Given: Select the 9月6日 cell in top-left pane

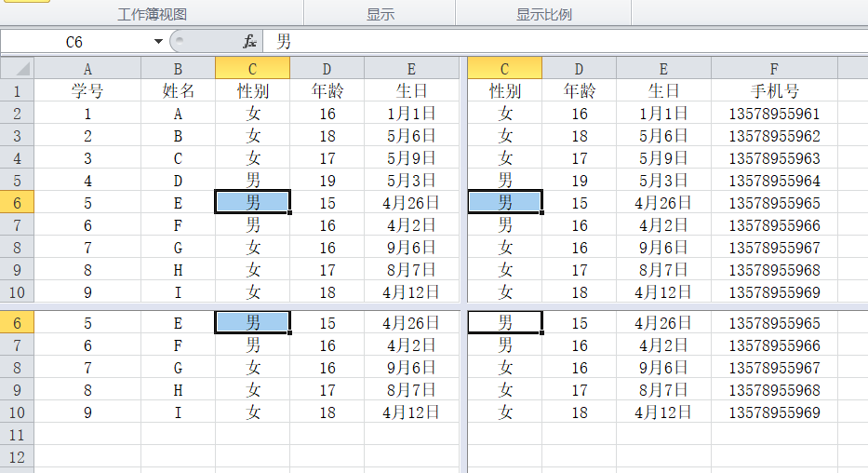Looking at the screenshot, I should (x=410, y=248).
